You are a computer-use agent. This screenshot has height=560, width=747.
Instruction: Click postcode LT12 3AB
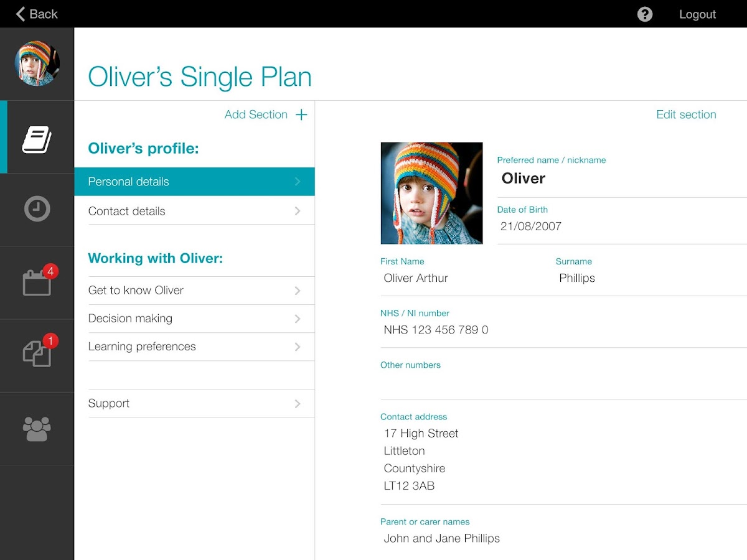point(409,486)
